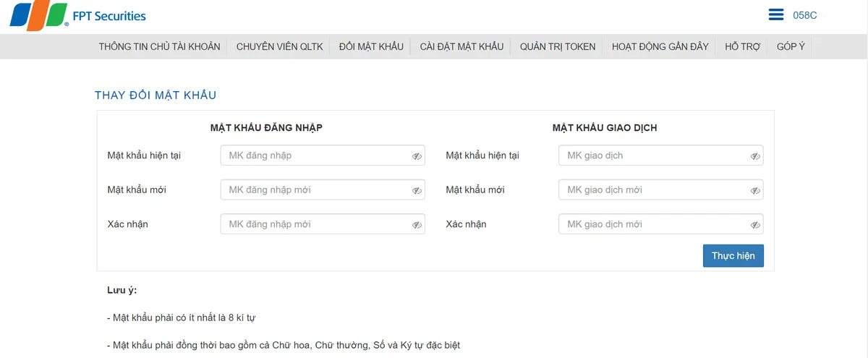This screenshot has height=358, width=868.
Task: Open the hamburger menu icon
Action: 776,14
